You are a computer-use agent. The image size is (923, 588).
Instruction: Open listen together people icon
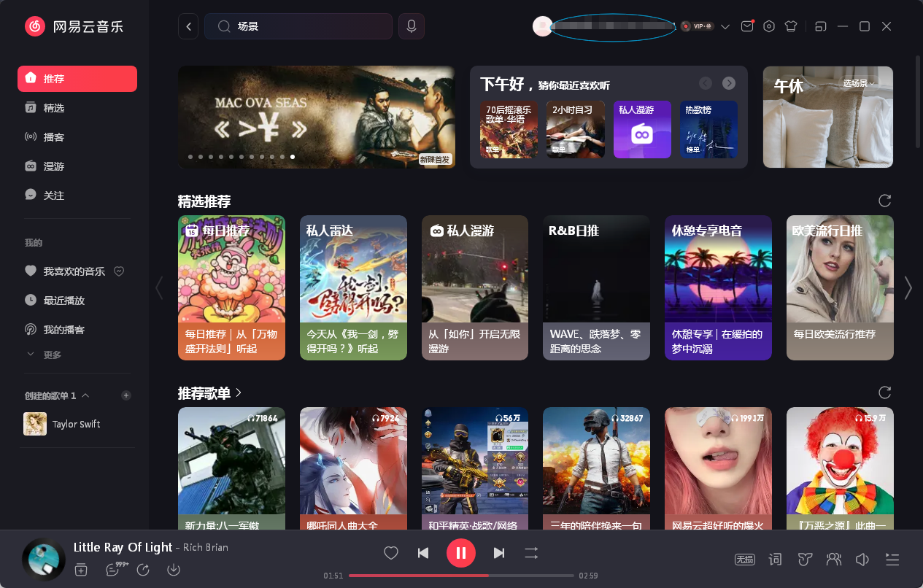[833, 560]
